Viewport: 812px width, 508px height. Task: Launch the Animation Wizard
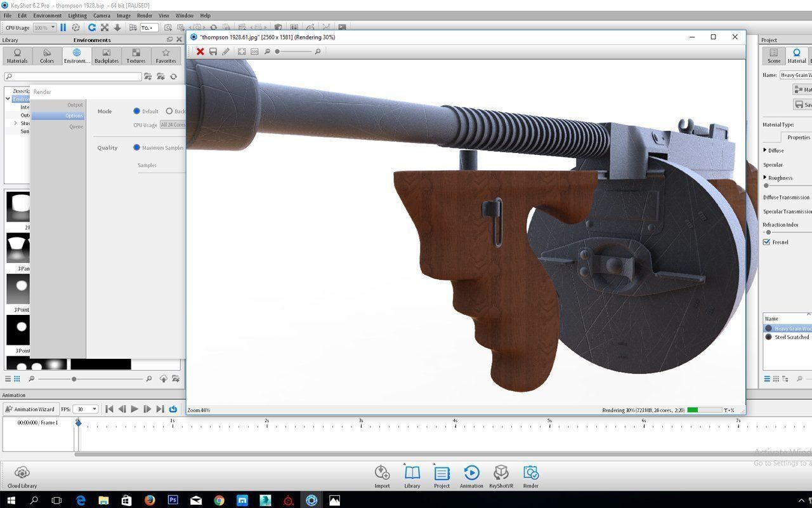pyautogui.click(x=30, y=409)
